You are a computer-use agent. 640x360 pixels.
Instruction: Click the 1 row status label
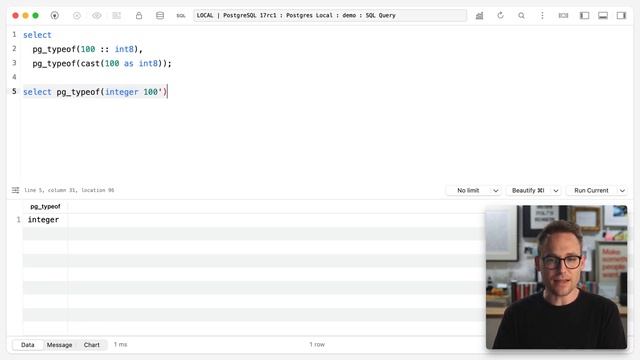(317, 344)
